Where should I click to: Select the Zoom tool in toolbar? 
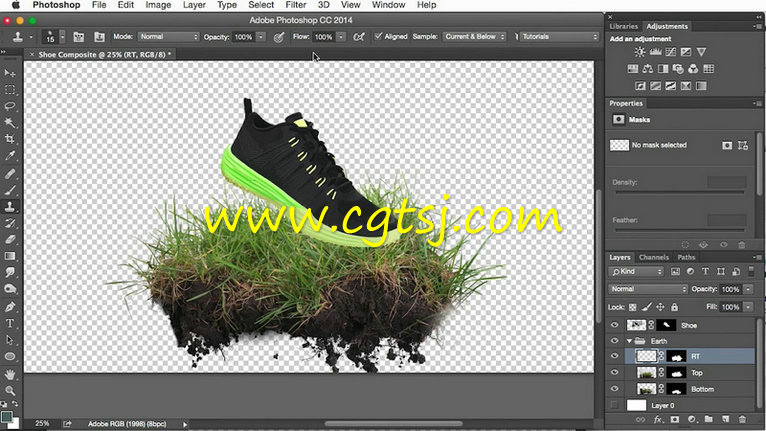point(10,390)
